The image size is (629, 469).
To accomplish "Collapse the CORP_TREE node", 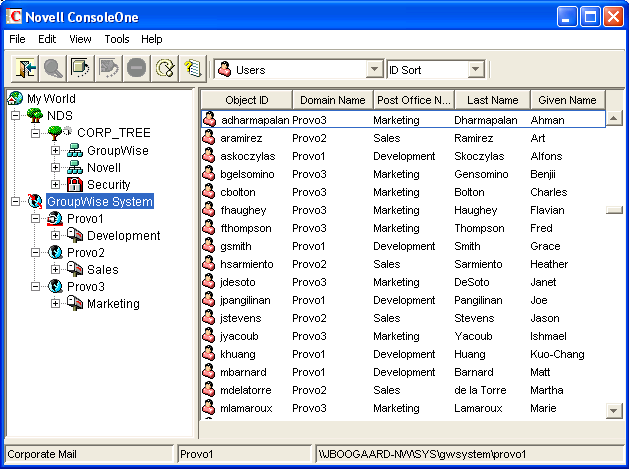I will (x=35, y=133).
